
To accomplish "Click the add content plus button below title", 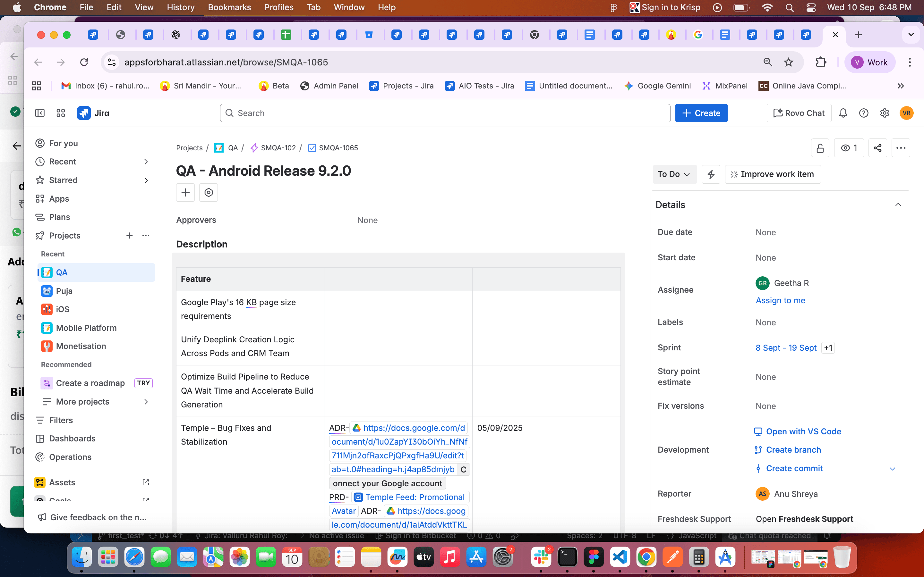I will (x=185, y=192).
